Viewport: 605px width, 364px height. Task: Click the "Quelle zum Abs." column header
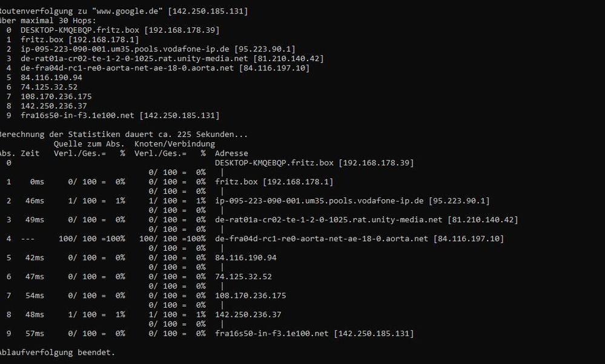89,144
